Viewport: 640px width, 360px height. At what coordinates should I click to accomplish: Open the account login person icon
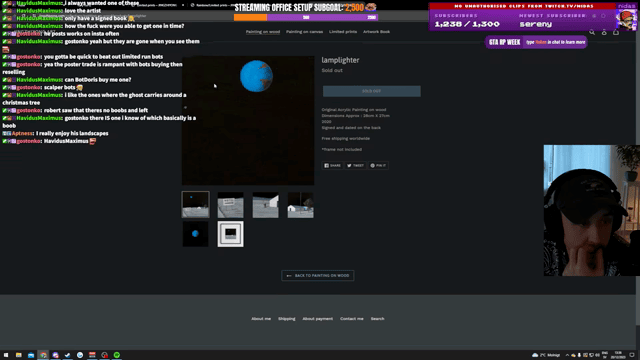click(604, 32)
